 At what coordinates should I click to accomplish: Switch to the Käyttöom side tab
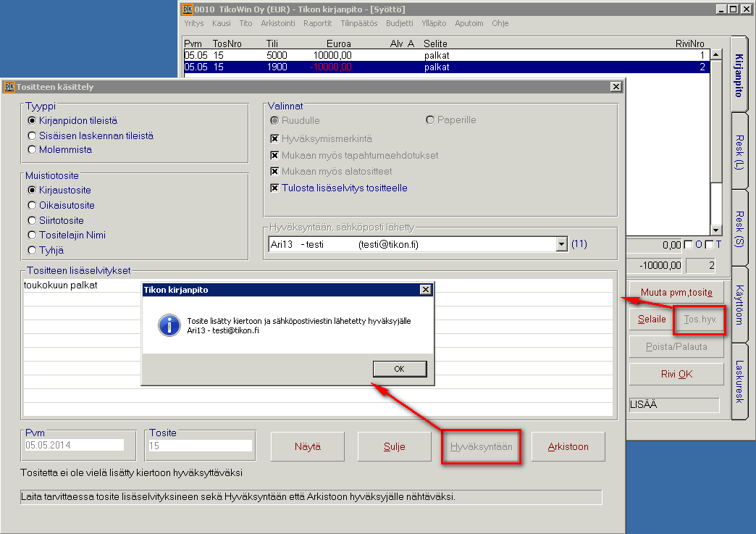(739, 304)
